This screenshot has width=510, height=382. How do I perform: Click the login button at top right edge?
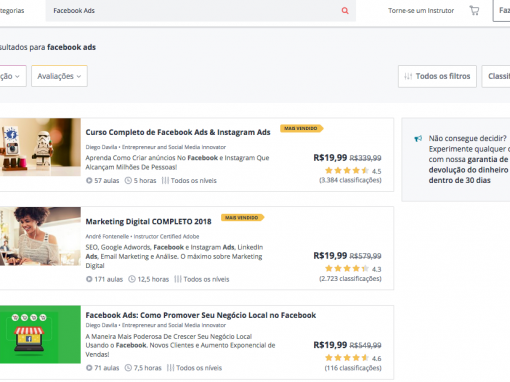[x=502, y=10]
